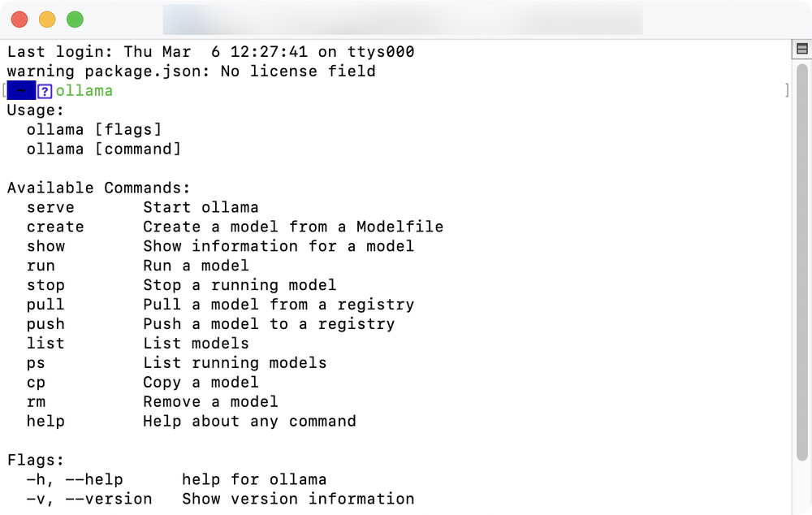
Task: Click the blue home directory prompt badge
Action: tap(21, 91)
